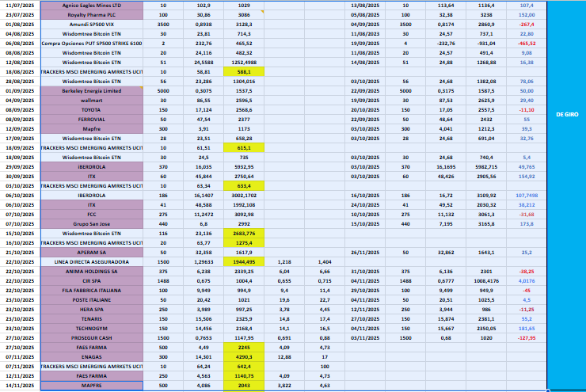Image resolution: width=586 pixels, height=392 pixels.
Task: Click the price cell 1,29633
Action: pos(204,262)
